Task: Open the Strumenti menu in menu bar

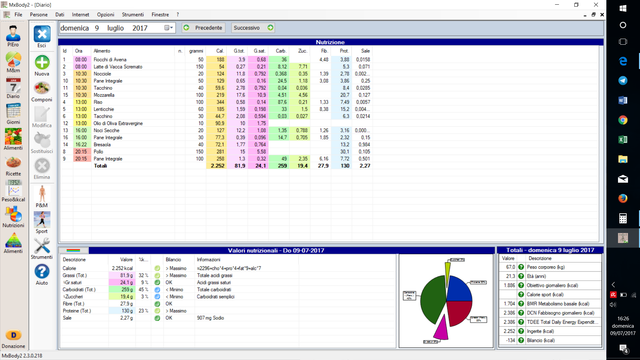Action: click(x=133, y=14)
